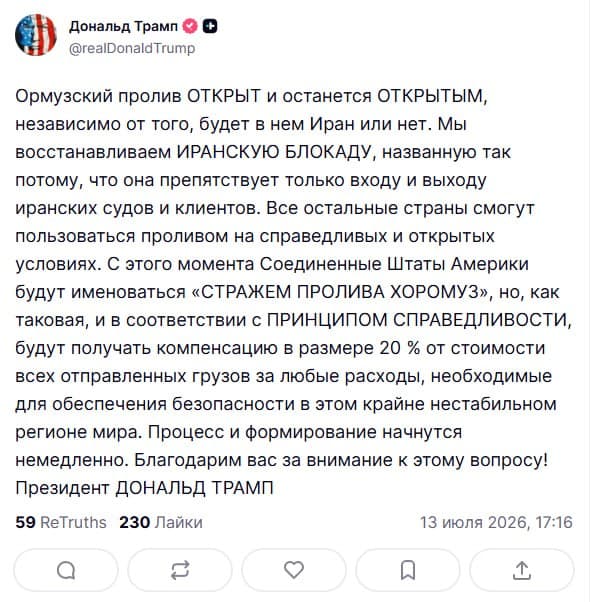Click the black plus badge beside the name
The width and height of the screenshot is (590, 602).
click(210, 26)
